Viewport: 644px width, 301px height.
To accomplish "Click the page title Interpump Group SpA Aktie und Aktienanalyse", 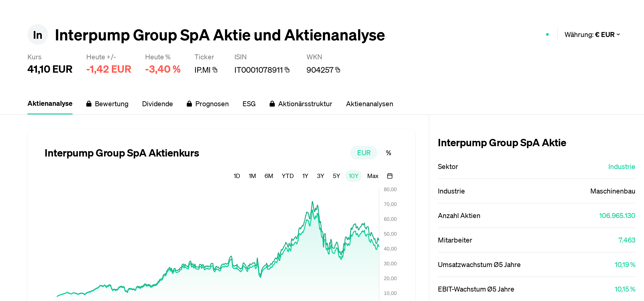I will click(x=220, y=35).
